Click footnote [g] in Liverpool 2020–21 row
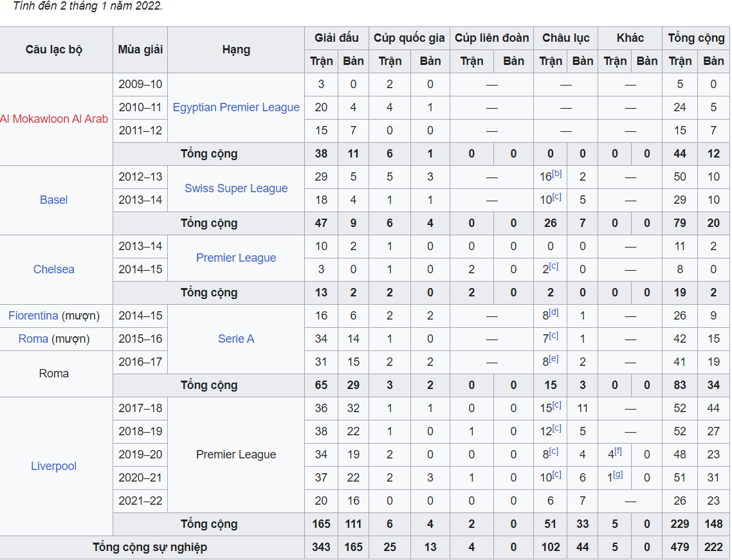732x560 pixels. (x=618, y=474)
